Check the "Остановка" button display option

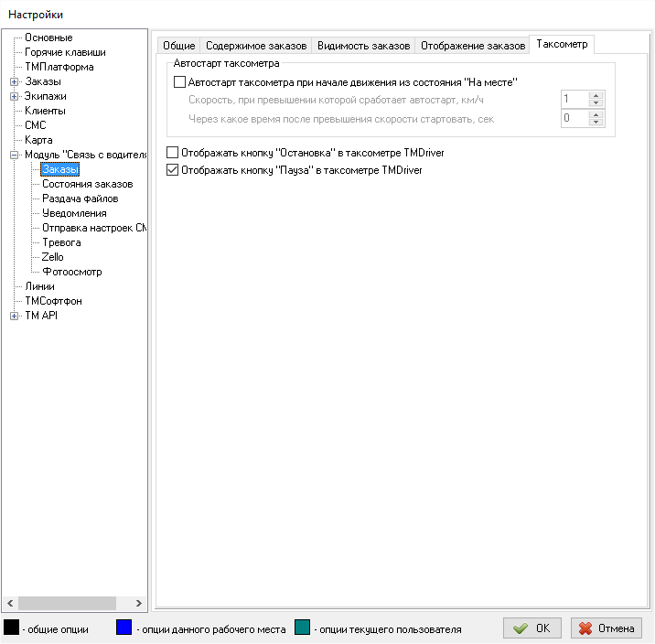[x=173, y=153]
